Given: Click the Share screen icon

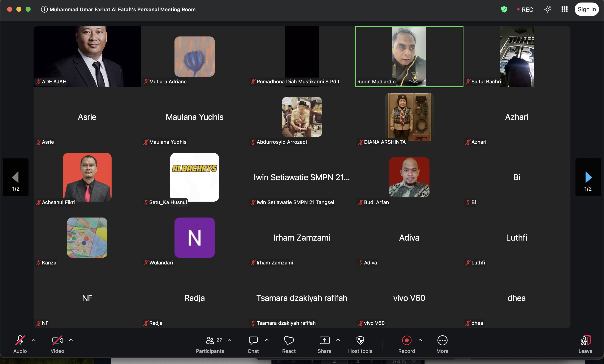Looking at the screenshot, I should pos(324,341).
